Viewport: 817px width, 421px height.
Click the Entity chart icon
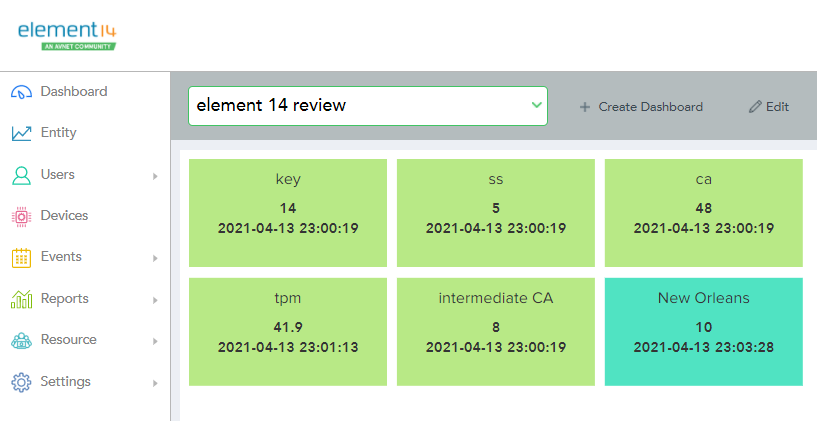tap(21, 133)
